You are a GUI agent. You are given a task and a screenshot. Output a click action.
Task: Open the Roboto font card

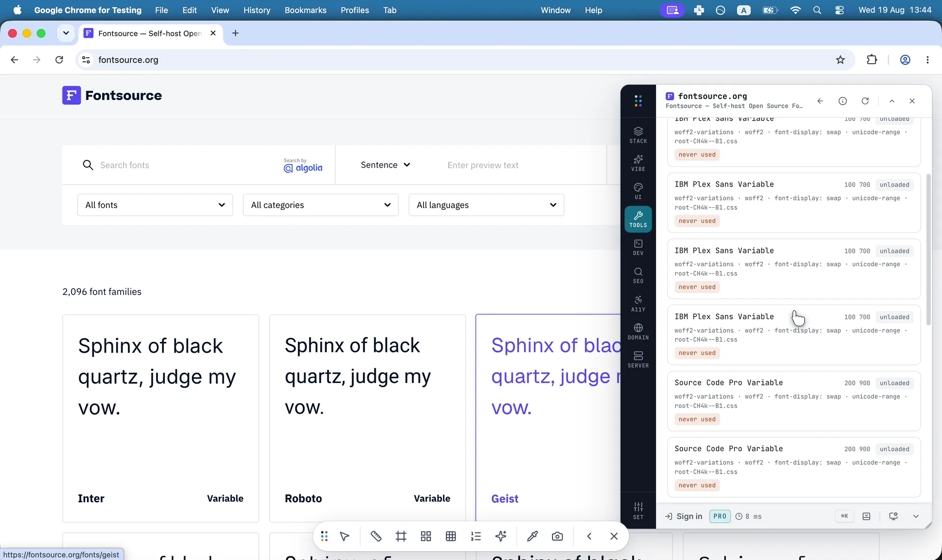tap(367, 418)
